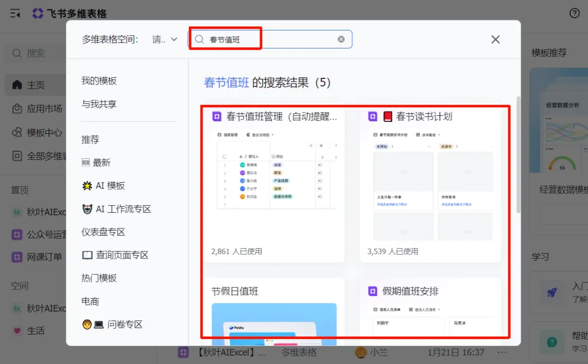Open the 经营数据分析 recommended template thumbnail
This screenshot has height=364, width=588.
559,120
